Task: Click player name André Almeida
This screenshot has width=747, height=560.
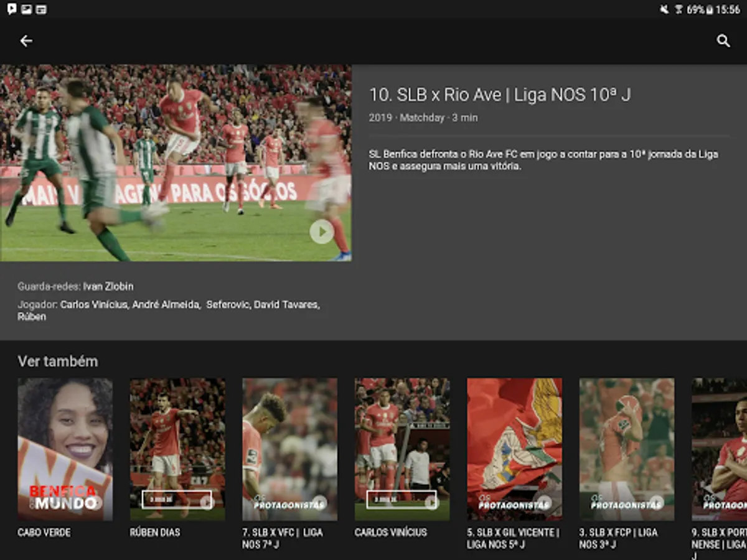Action: pyautogui.click(x=166, y=305)
